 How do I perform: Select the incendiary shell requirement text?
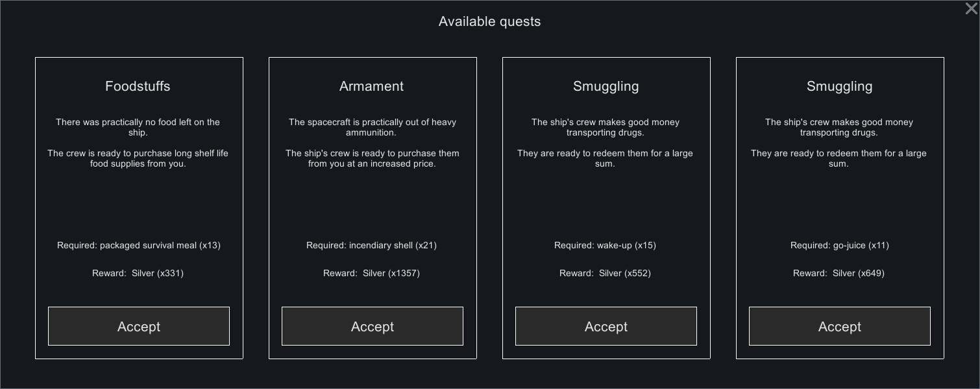coord(371,245)
